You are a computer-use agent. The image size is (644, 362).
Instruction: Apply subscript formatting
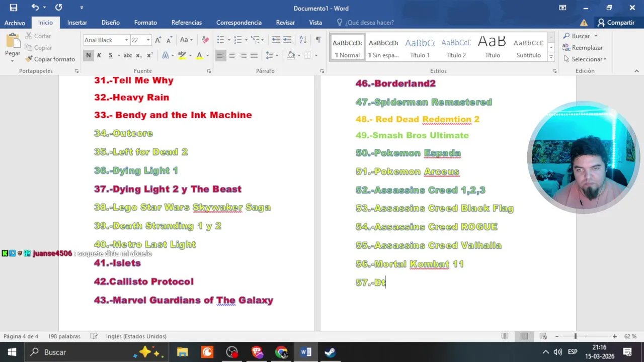pos(139,55)
